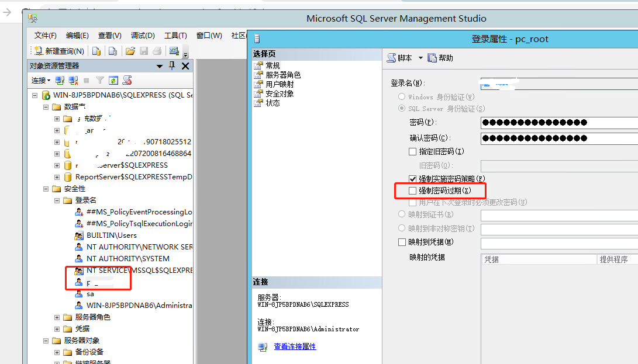The width and height of the screenshot is (638, 364).
Task: Check the 指定旧密码 checkbox
Action: (413, 152)
